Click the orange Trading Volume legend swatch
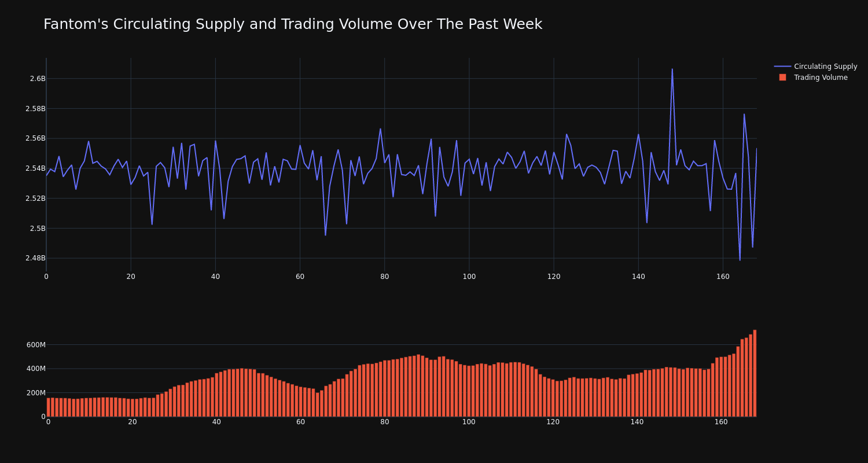868x463 pixels. click(x=782, y=78)
